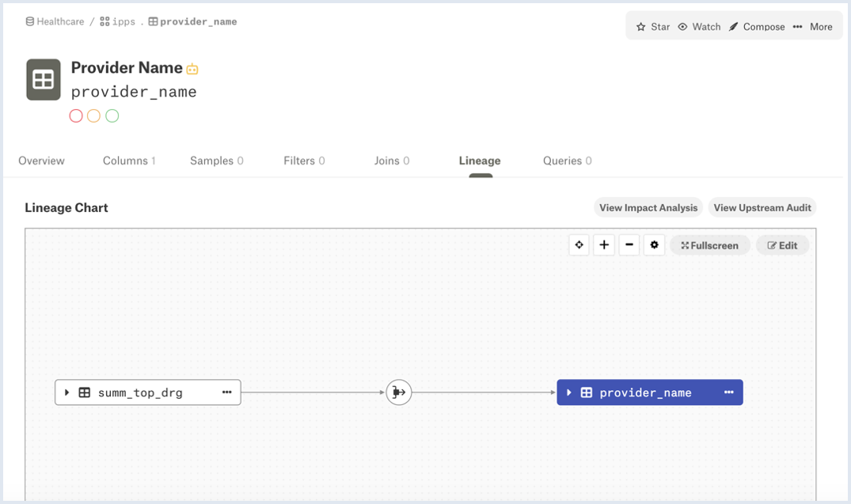This screenshot has width=851, height=504.
Task: Open provider_name node options menu
Action: click(x=729, y=392)
